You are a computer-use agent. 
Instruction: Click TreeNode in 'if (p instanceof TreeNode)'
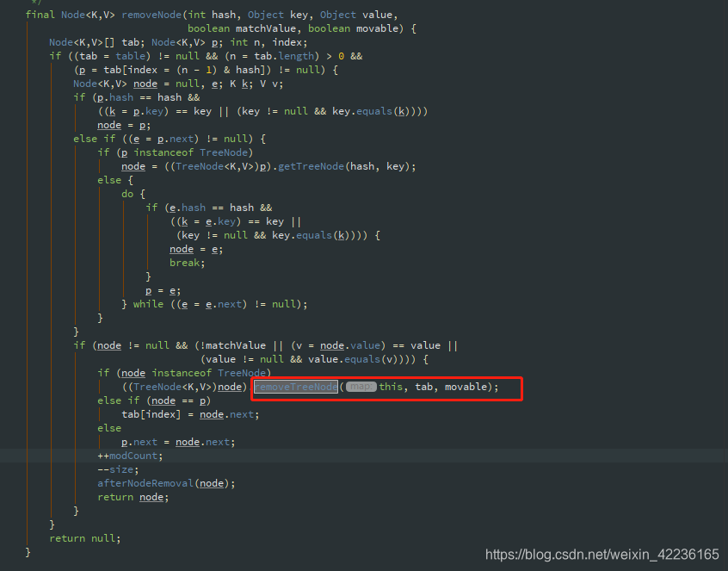(224, 152)
